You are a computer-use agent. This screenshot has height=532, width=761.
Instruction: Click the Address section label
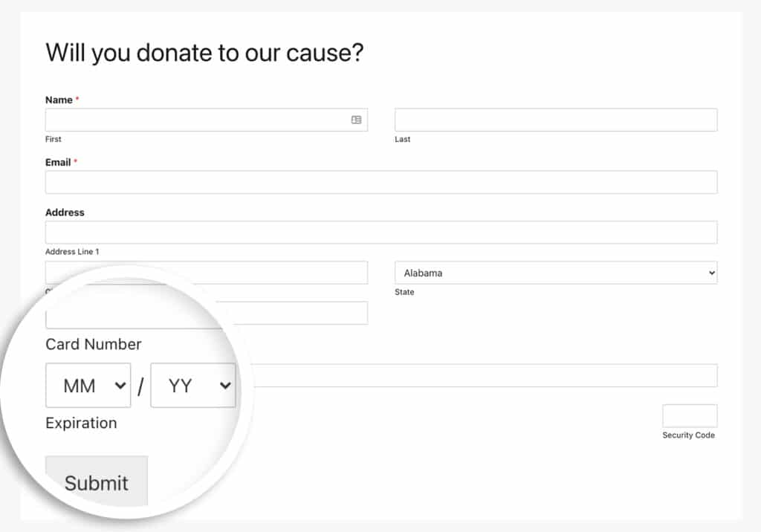click(65, 212)
